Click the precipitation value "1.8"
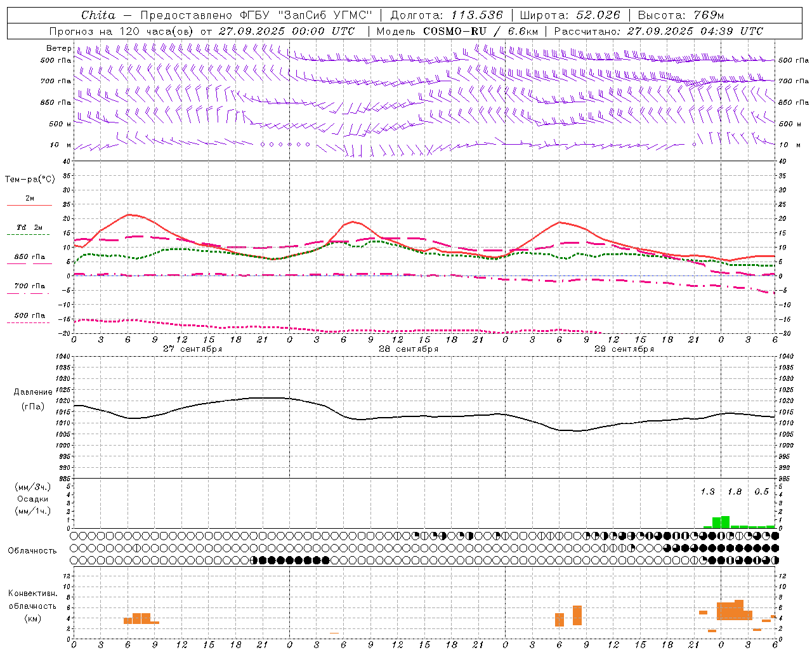 click(735, 492)
